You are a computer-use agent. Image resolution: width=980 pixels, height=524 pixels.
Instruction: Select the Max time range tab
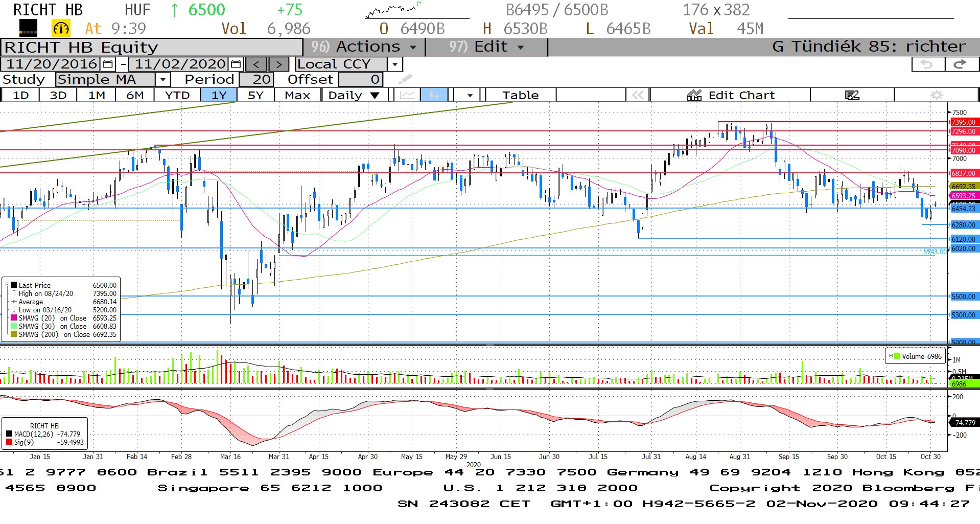point(297,95)
